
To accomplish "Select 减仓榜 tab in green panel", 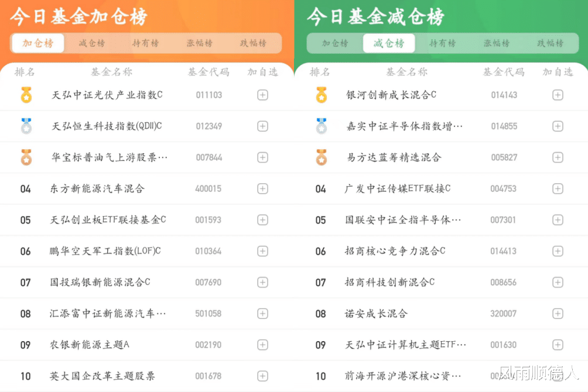I will tap(389, 43).
